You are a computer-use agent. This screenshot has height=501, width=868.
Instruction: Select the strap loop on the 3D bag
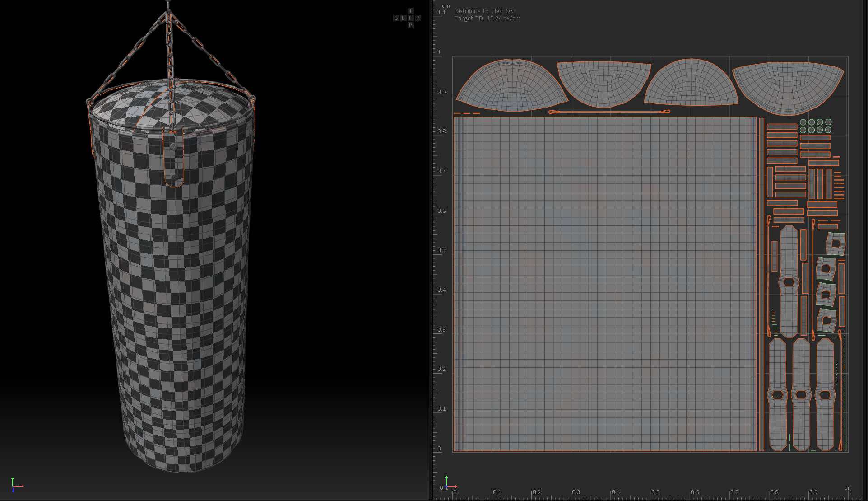(x=174, y=158)
